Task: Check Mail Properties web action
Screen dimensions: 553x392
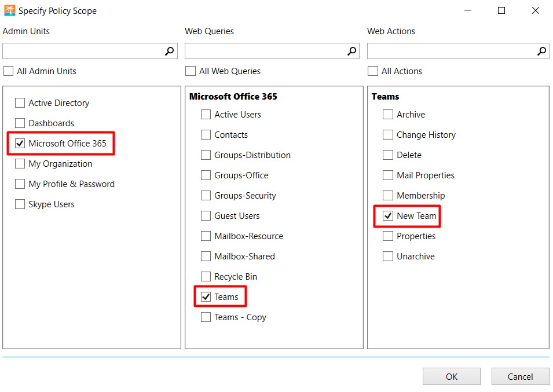Action: point(388,175)
